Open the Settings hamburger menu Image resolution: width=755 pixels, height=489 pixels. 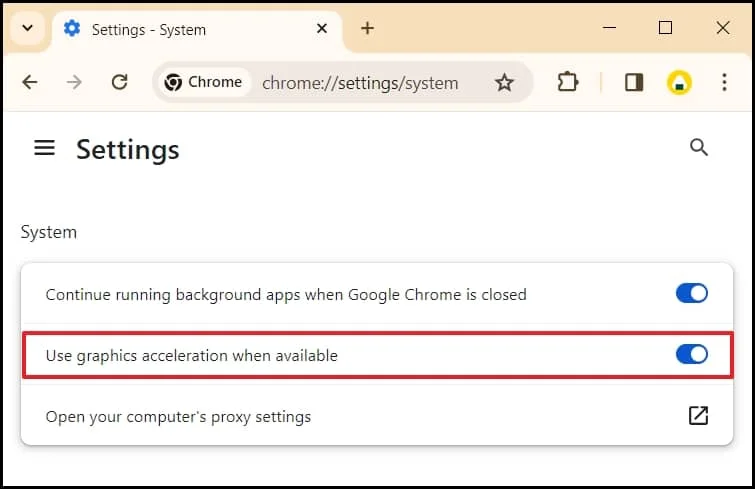[44, 148]
